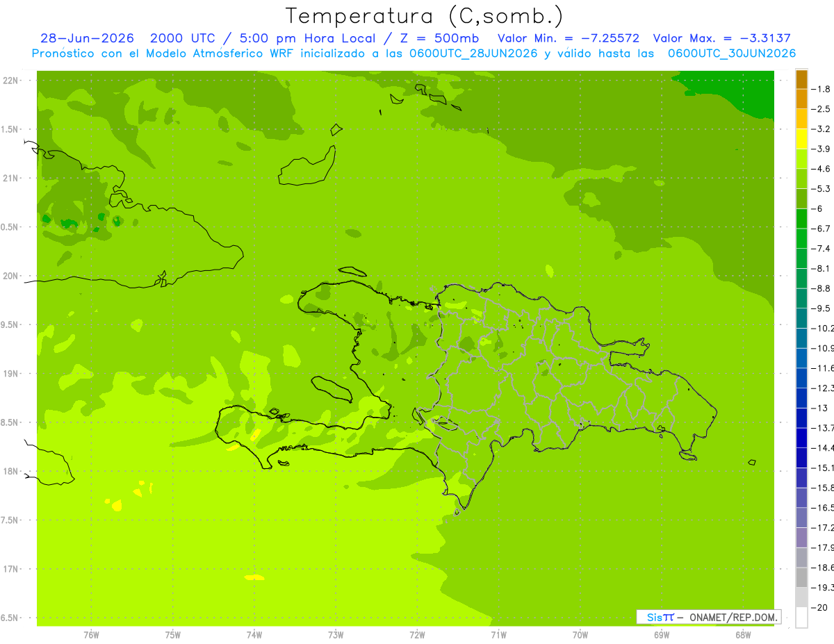
Task: Pick the legend swatch between -2.5 and -3.2
Action: click(x=801, y=119)
